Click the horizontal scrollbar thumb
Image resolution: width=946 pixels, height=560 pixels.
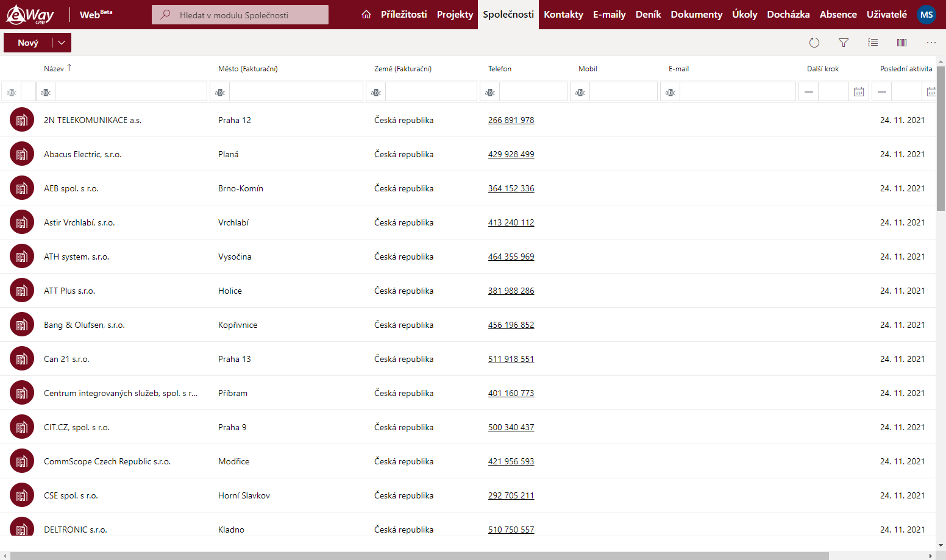click(419, 556)
